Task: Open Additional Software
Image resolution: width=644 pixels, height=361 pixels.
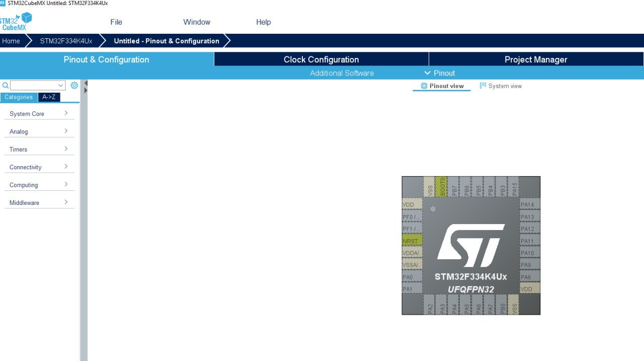Action: pos(342,73)
